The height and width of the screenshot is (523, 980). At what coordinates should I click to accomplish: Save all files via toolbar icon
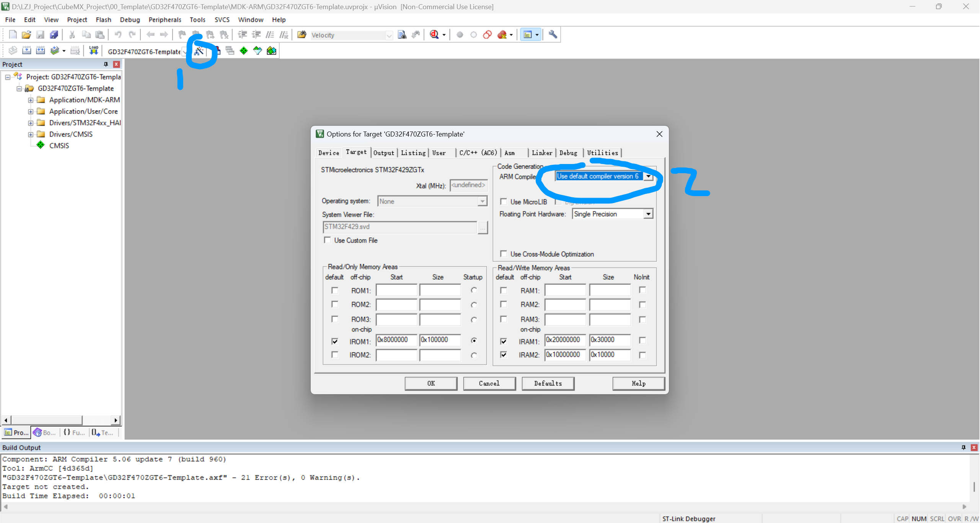pos(54,35)
